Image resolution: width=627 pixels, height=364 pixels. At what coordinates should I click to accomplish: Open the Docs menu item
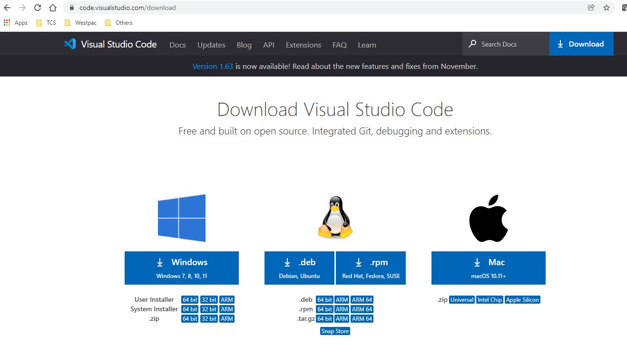177,45
